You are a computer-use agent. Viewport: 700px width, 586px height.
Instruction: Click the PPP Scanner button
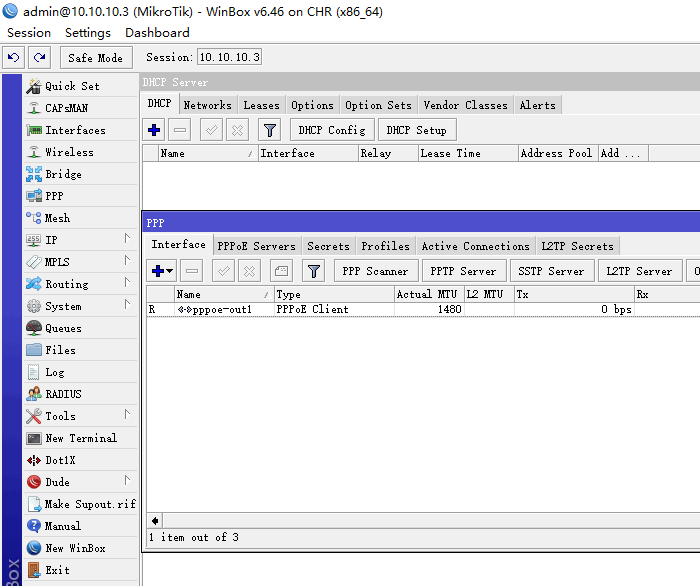[375, 271]
